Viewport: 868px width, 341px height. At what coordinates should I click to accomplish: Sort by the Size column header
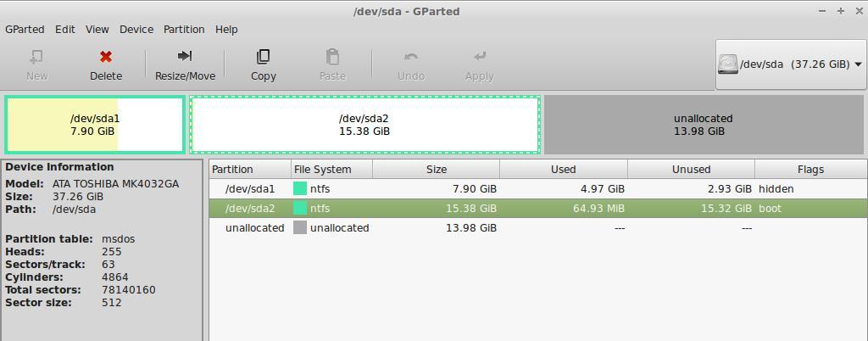437,169
